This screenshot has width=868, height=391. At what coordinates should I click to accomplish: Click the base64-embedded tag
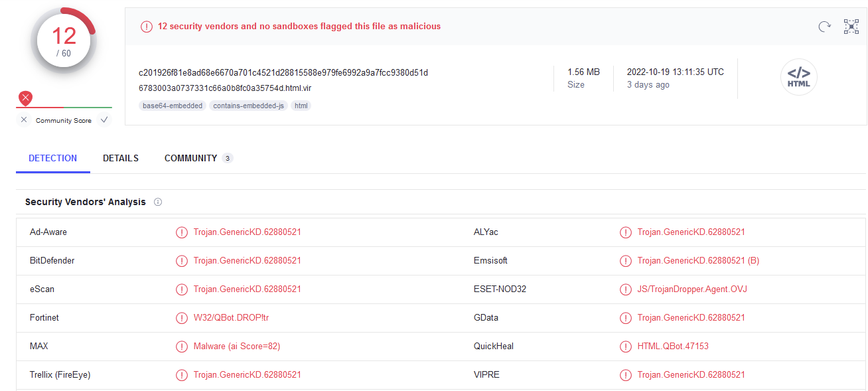[x=173, y=106]
